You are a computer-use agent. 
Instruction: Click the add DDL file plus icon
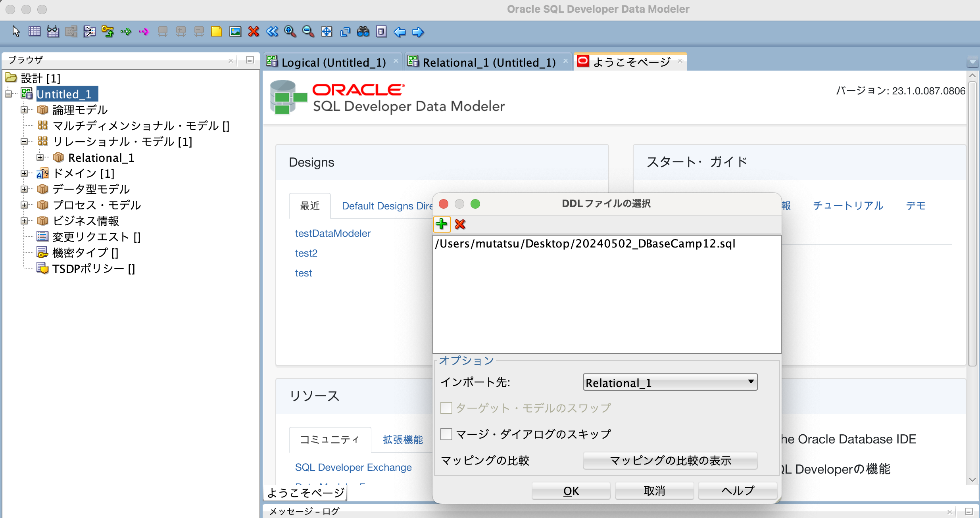[x=442, y=224]
